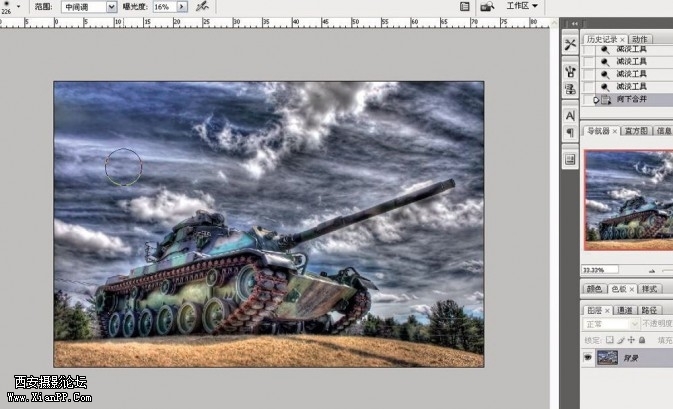
Task: Switch to the 通道 tab
Action: pyautogui.click(x=624, y=310)
